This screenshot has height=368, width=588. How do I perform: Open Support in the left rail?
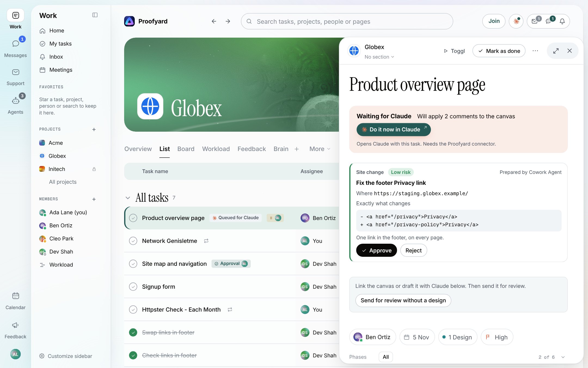(x=16, y=77)
